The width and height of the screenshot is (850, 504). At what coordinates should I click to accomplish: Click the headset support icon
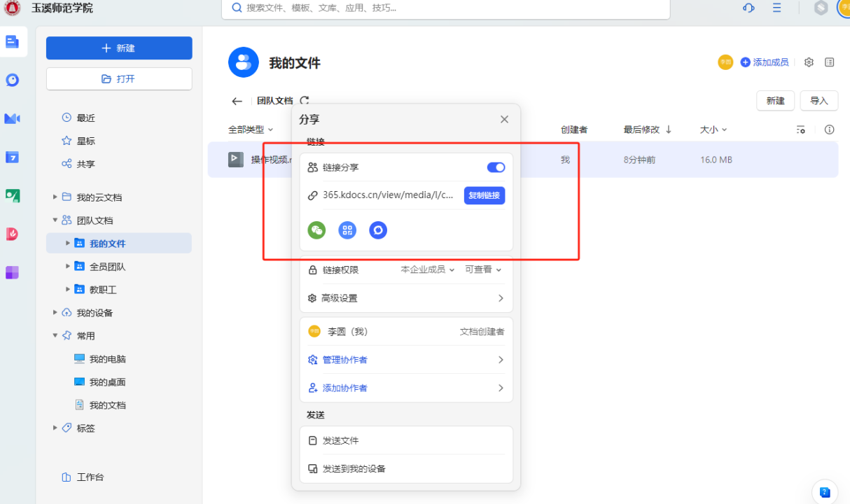pyautogui.click(x=748, y=8)
